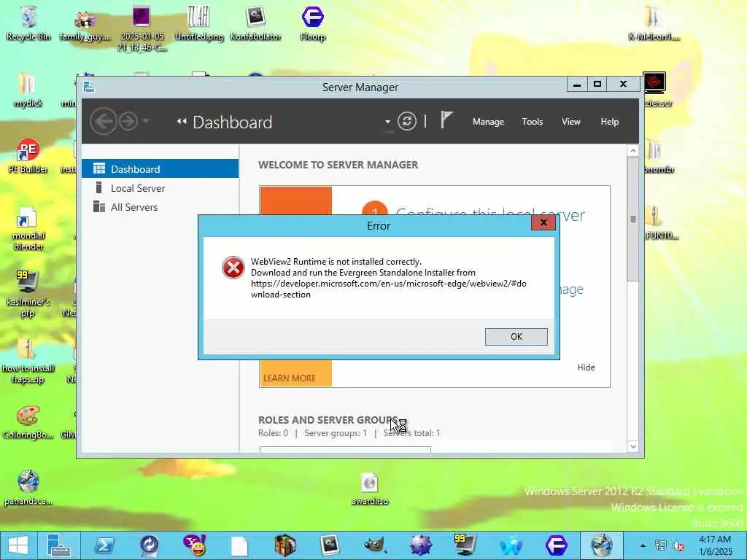Select the how to install fraps.zip file
The height and width of the screenshot is (560, 747).
[28, 361]
